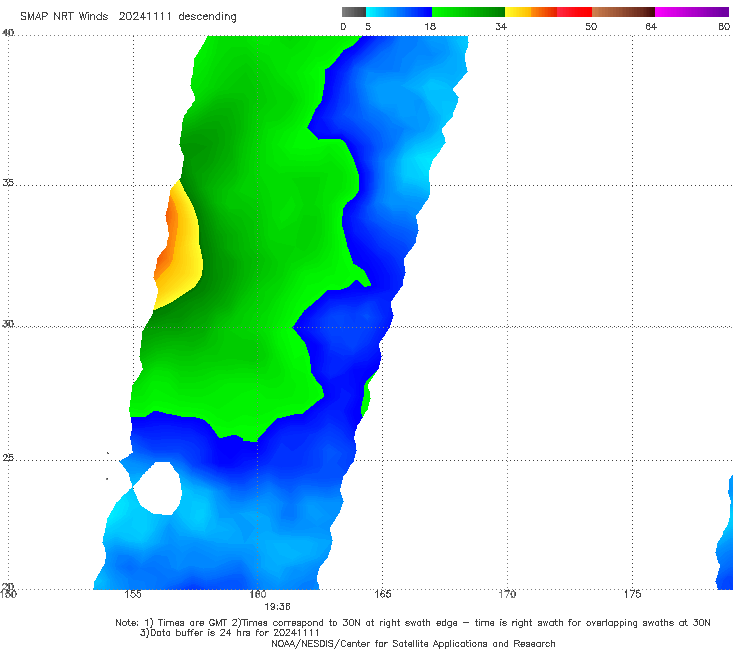Click the longitude label '155'
The height and width of the screenshot is (650, 740).
pyautogui.click(x=133, y=594)
